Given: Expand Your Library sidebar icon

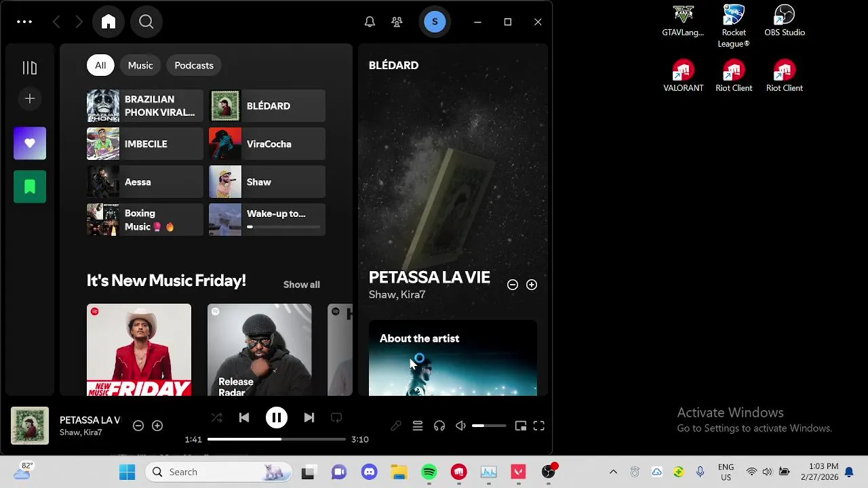Looking at the screenshot, I should (30, 68).
